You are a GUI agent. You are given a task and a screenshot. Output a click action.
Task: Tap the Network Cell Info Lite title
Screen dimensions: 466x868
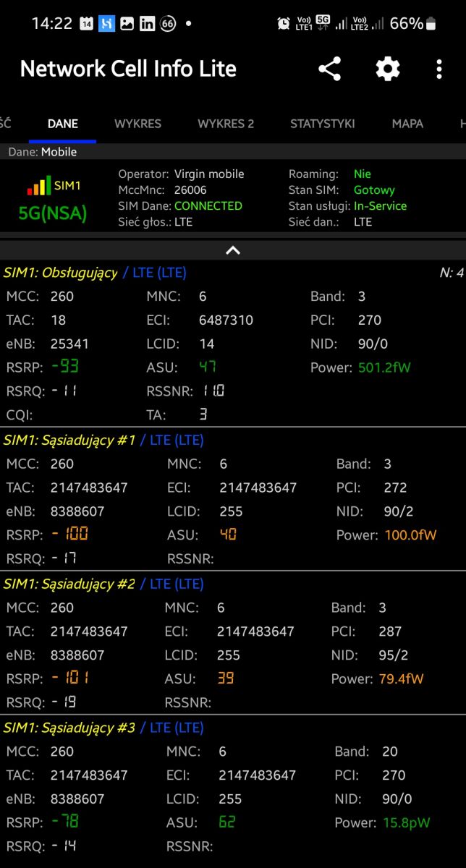(128, 69)
